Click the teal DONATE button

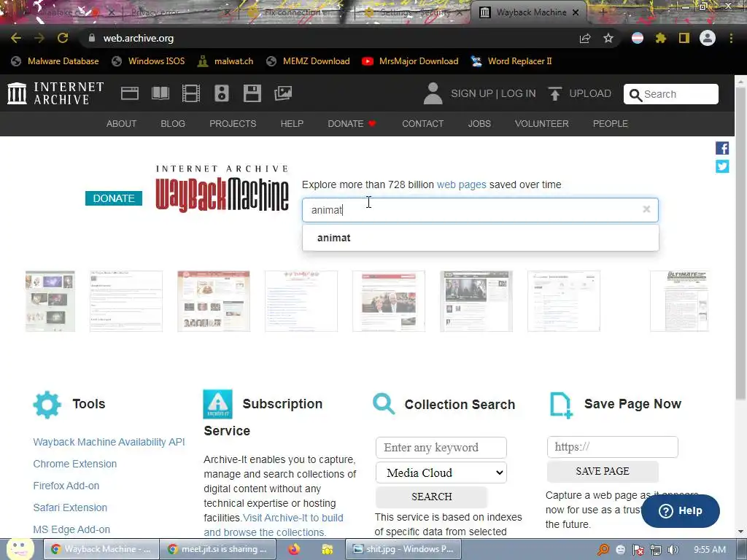pos(114,198)
